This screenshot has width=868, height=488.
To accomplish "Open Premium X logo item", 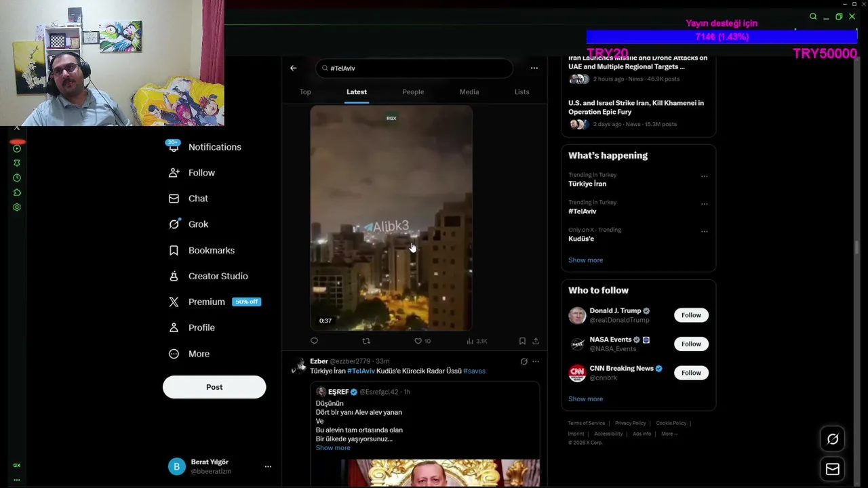I will [x=174, y=302].
